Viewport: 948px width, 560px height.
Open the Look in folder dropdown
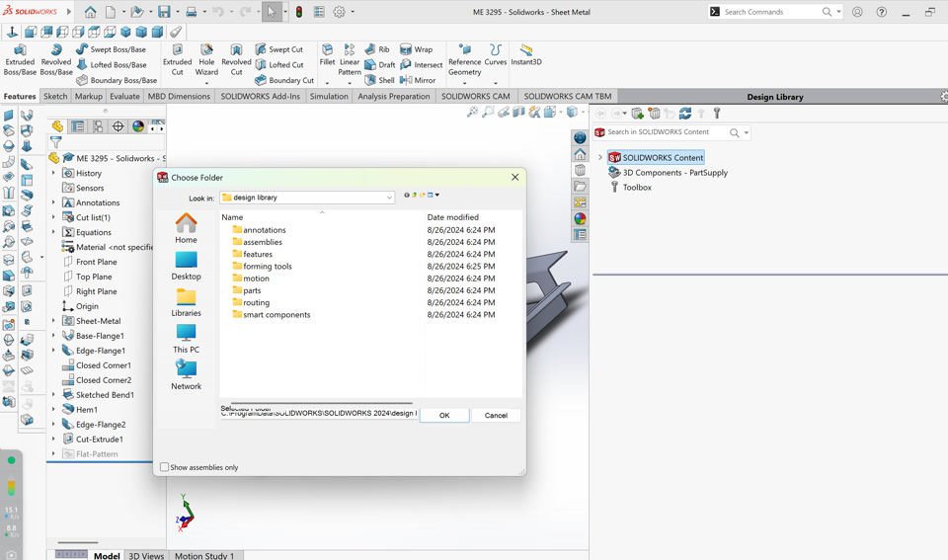389,198
